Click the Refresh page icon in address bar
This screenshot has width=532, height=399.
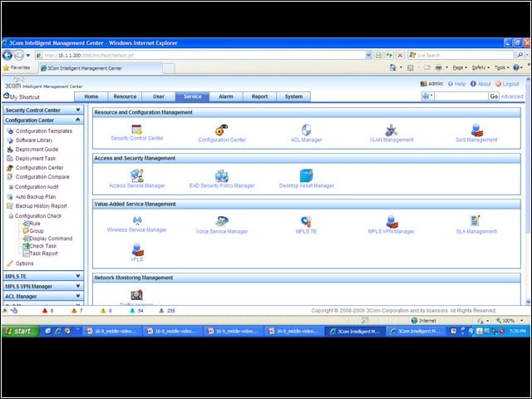(x=389, y=55)
